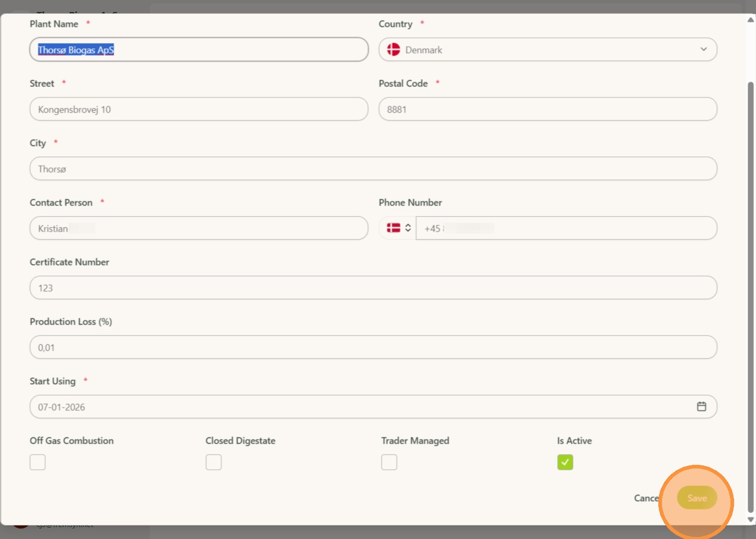Open the phone country code flag selector
The image size is (756, 539).
399,228
